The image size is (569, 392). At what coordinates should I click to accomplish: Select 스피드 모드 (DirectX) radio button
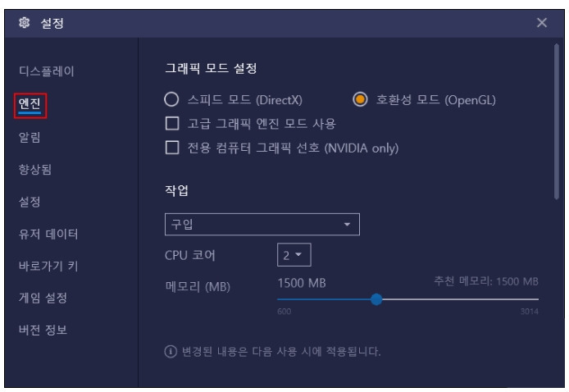171,99
